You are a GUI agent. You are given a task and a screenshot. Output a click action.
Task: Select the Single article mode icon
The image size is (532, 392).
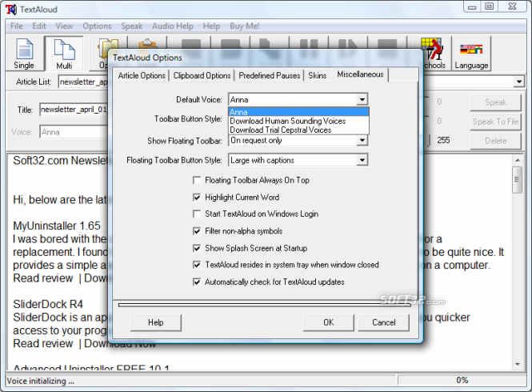click(x=24, y=54)
